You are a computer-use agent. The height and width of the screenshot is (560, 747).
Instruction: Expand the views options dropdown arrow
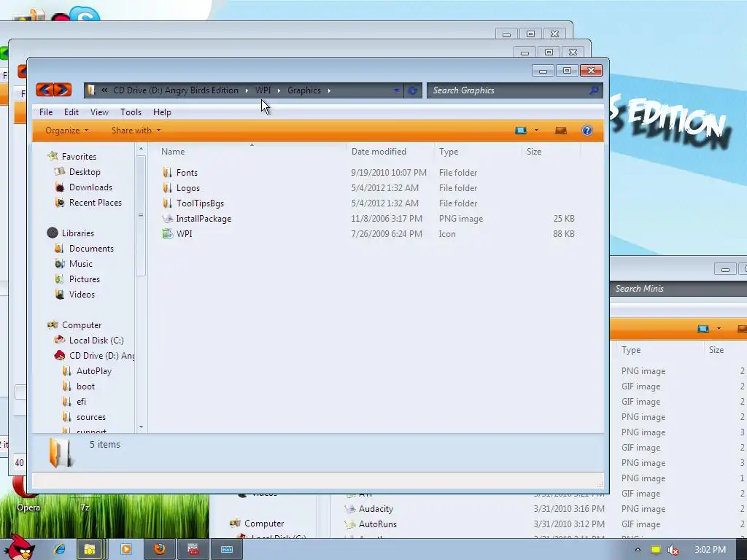(536, 131)
